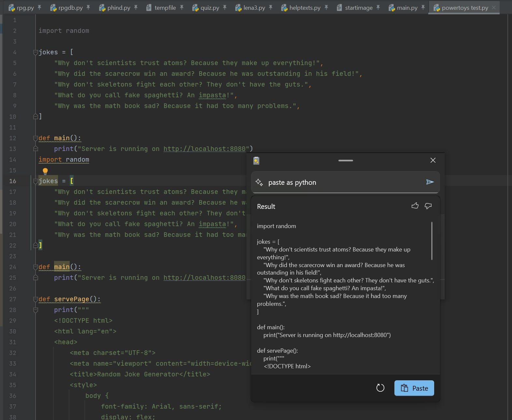The width and height of the screenshot is (512, 420).
Task: Click the send arrow icon
Action: [430, 182]
